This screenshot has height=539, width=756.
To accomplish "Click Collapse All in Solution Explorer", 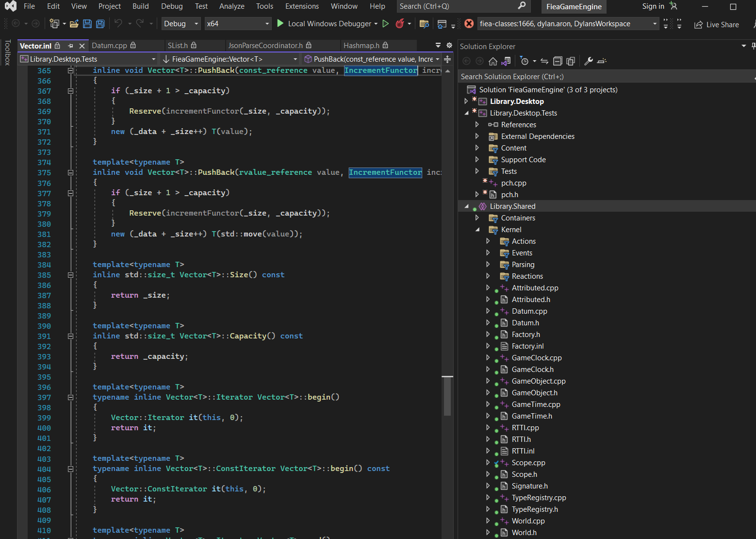I will pos(558,61).
